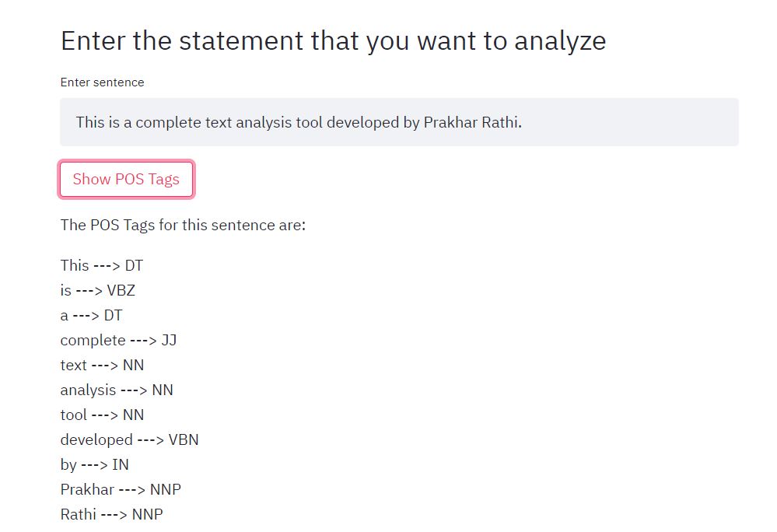Focus the Enter sentence text input
The height and width of the screenshot is (532, 777).
[399, 122]
